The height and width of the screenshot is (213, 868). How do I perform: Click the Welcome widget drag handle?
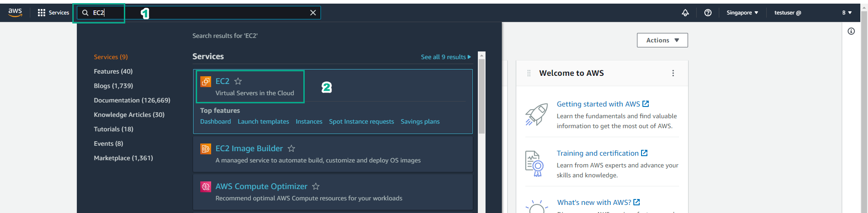[529, 73]
